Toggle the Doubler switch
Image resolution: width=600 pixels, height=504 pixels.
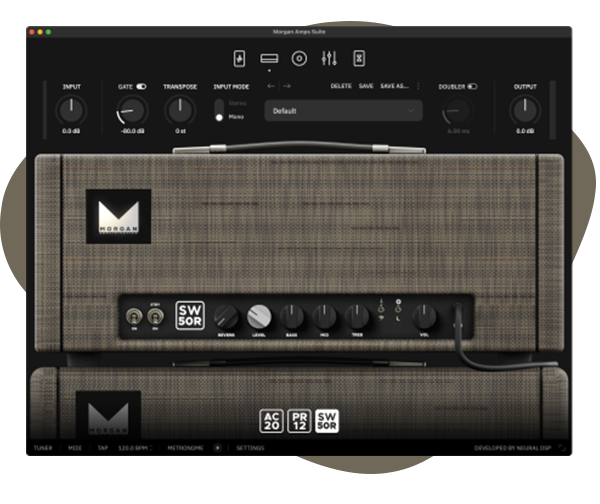coord(472,86)
